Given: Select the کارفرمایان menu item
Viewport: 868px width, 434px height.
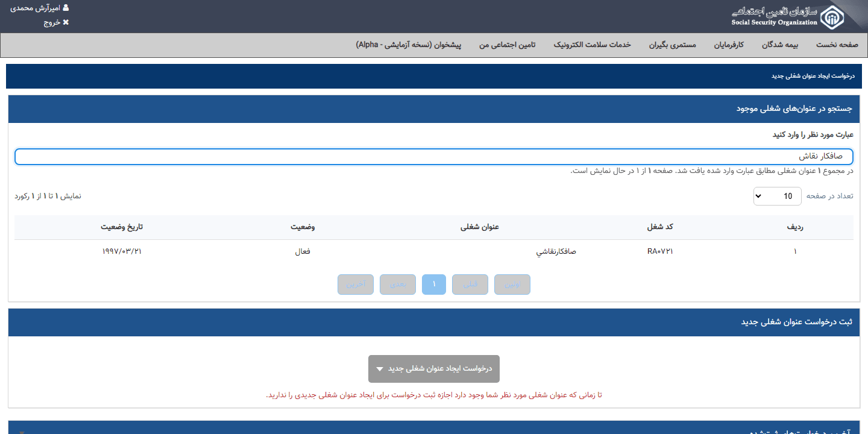Looking at the screenshot, I should coord(729,45).
